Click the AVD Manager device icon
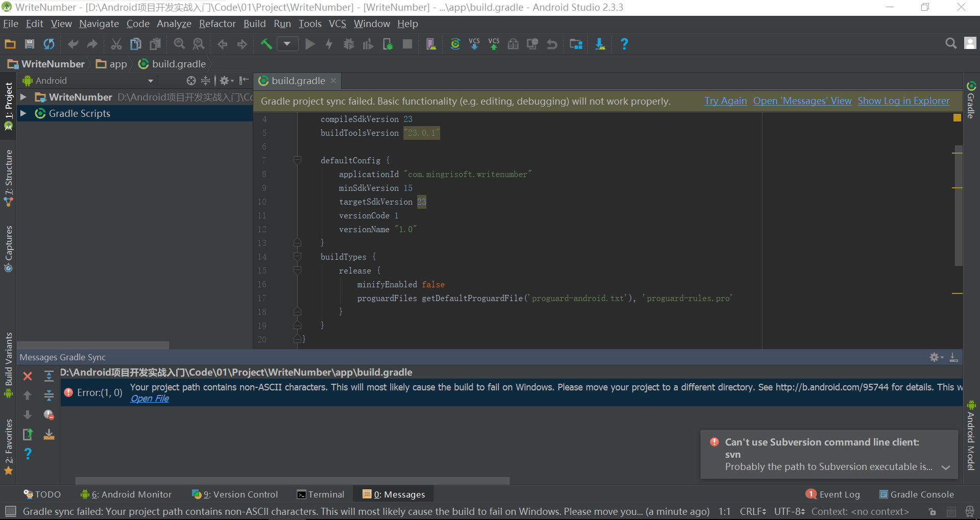The width and height of the screenshot is (980, 520). point(431,44)
